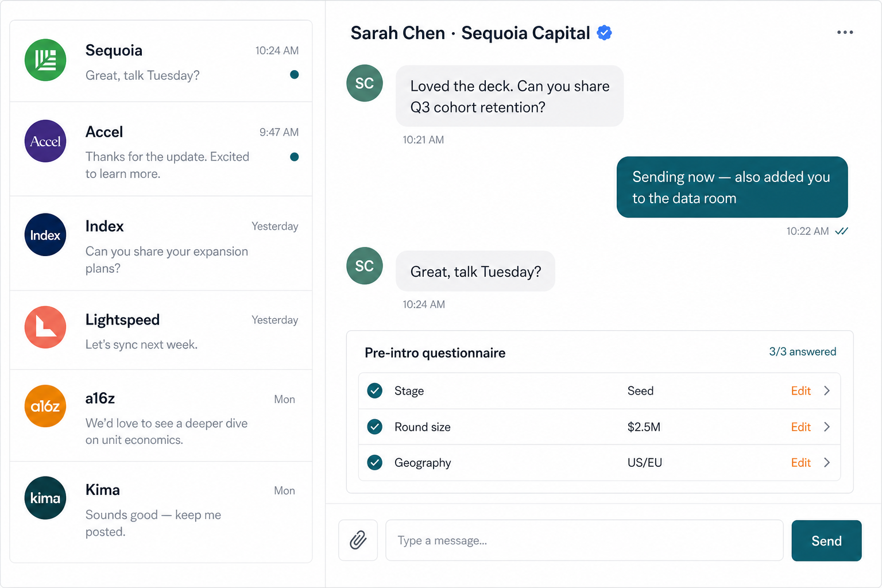Expand the Stage row chevron
882x588 pixels.
[x=827, y=390]
